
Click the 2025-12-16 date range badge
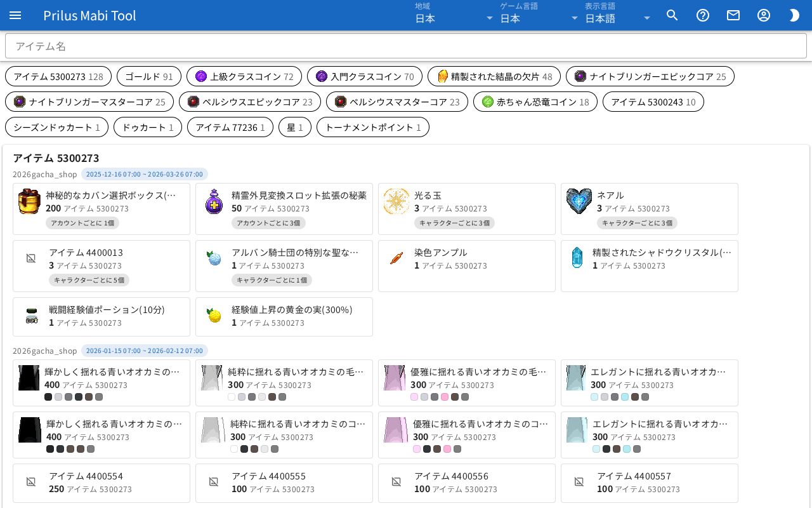(x=145, y=174)
